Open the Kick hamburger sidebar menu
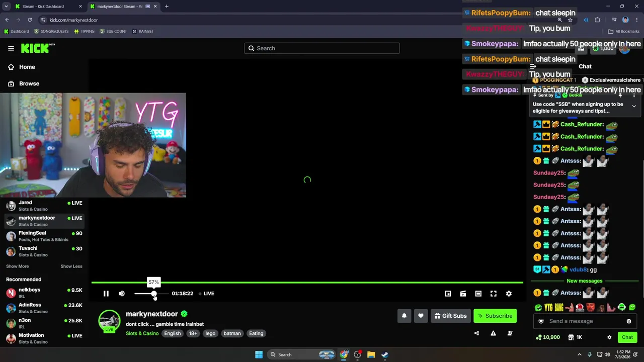 (x=11, y=48)
